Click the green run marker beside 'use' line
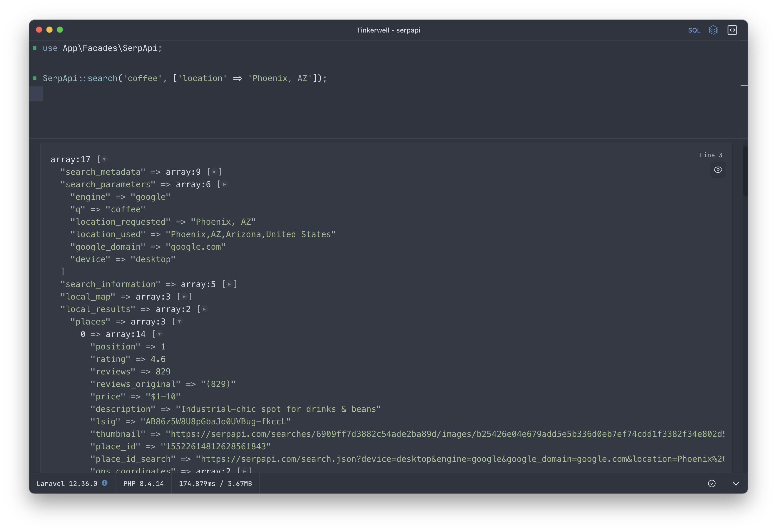The height and width of the screenshot is (532, 777). [35, 48]
